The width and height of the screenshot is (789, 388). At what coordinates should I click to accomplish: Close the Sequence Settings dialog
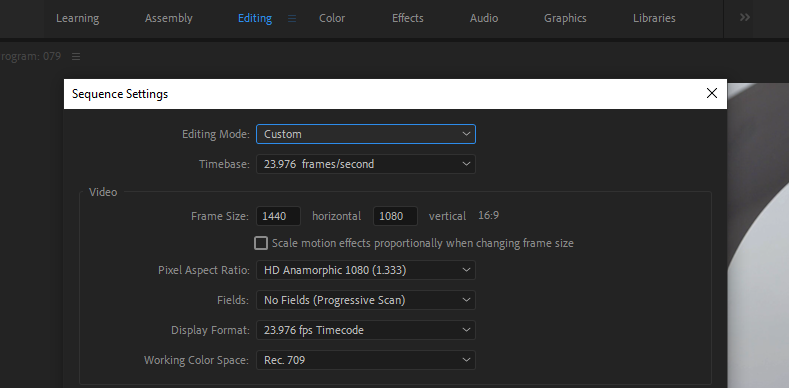tap(712, 93)
